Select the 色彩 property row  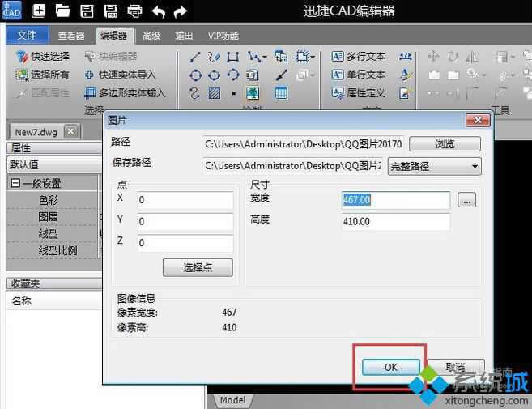coord(53,200)
